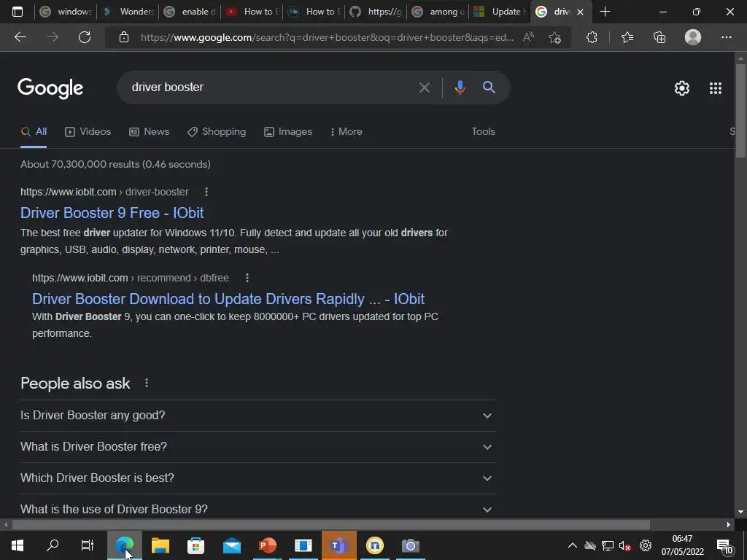Open the Extensions puzzle icon

pyautogui.click(x=592, y=37)
